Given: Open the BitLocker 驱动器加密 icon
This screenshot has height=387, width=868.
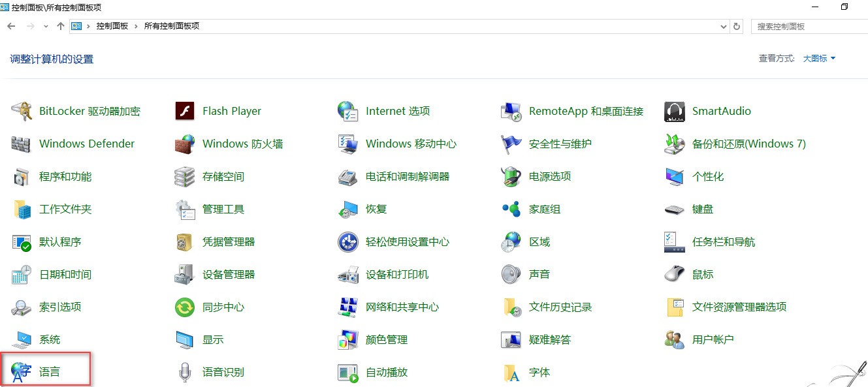Looking at the screenshot, I should [x=22, y=112].
